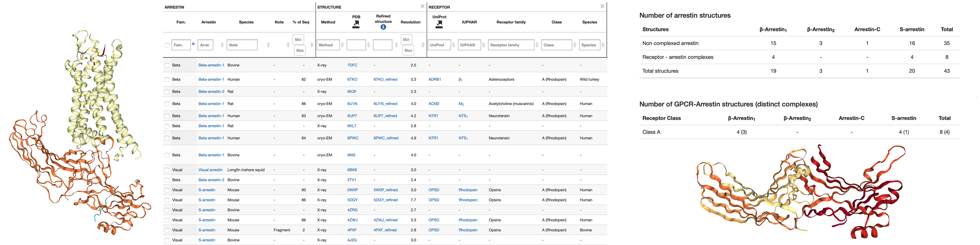Toggle the select-all checkbox in filter row

[166, 45]
